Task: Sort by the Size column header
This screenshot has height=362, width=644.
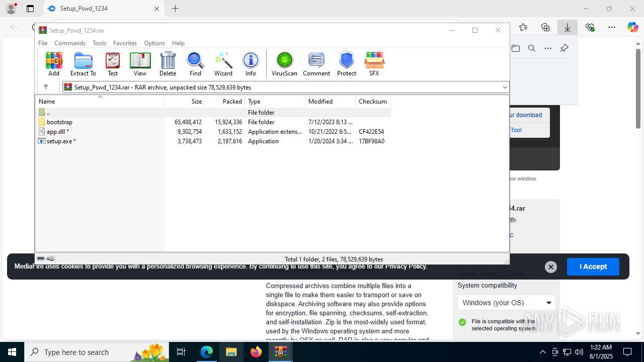Action: [x=185, y=101]
